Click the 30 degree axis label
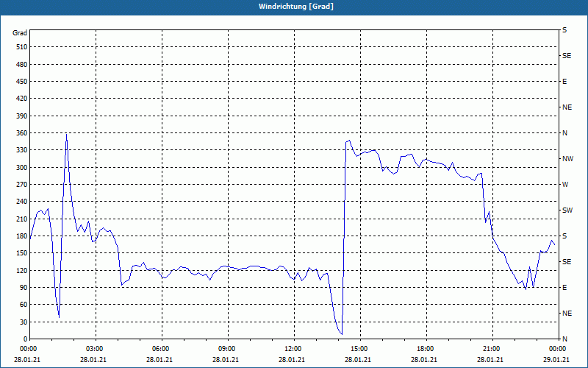 coord(24,322)
